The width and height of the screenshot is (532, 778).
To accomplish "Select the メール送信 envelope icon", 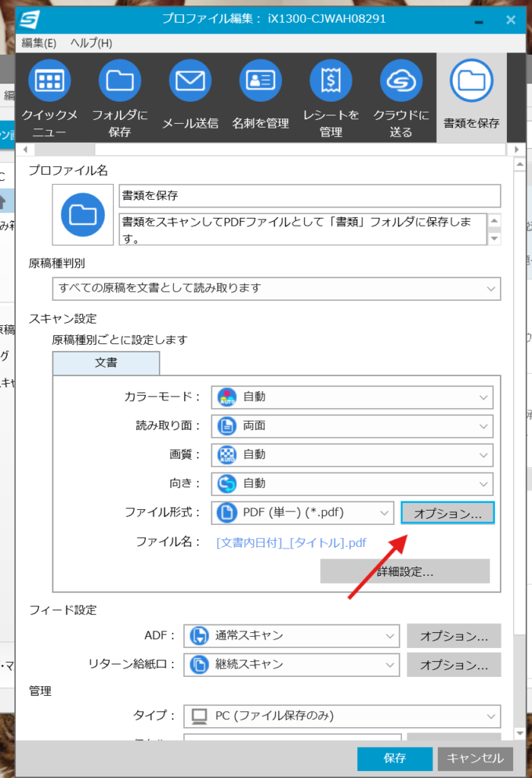I will point(190,81).
